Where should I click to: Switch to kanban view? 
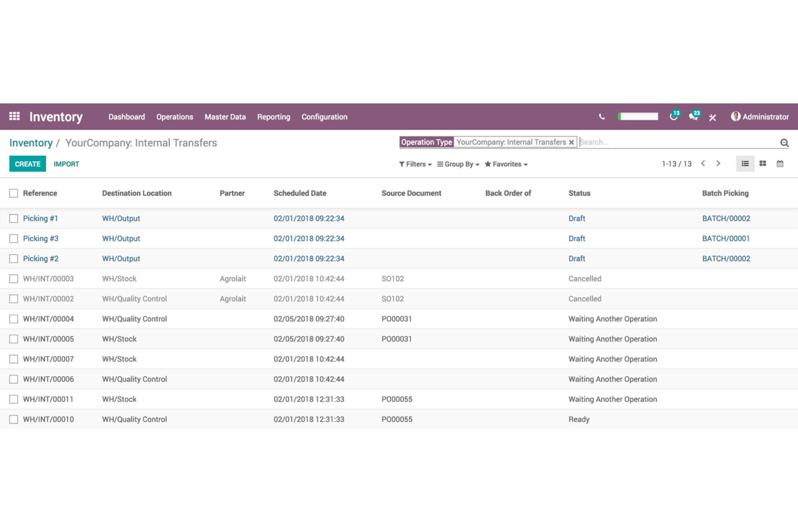pyautogui.click(x=763, y=164)
